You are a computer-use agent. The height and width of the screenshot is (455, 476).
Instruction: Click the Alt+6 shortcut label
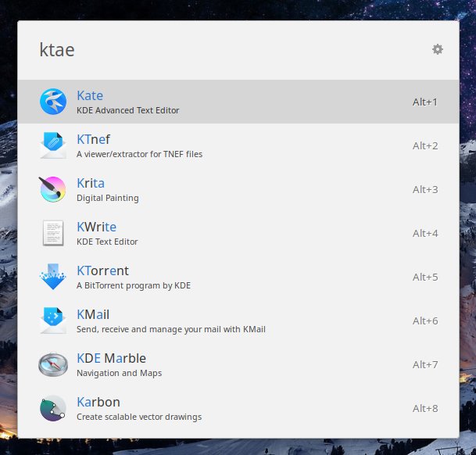(425, 321)
